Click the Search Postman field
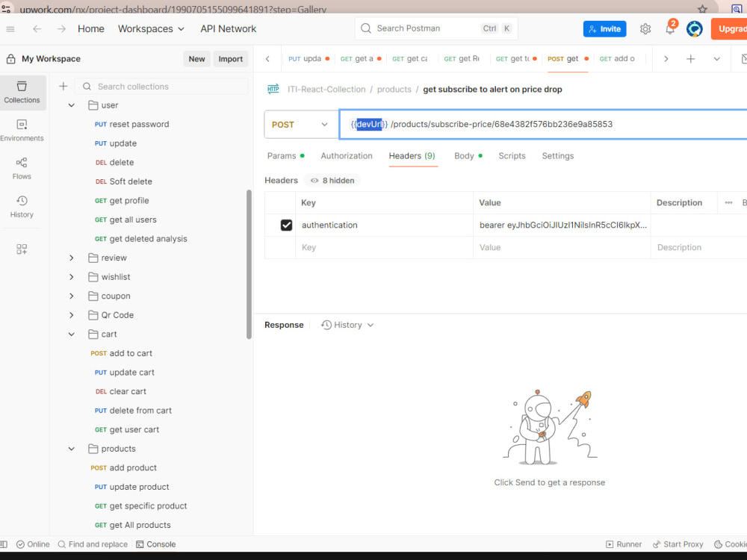Viewport: 747px width, 560px height. tap(436, 28)
